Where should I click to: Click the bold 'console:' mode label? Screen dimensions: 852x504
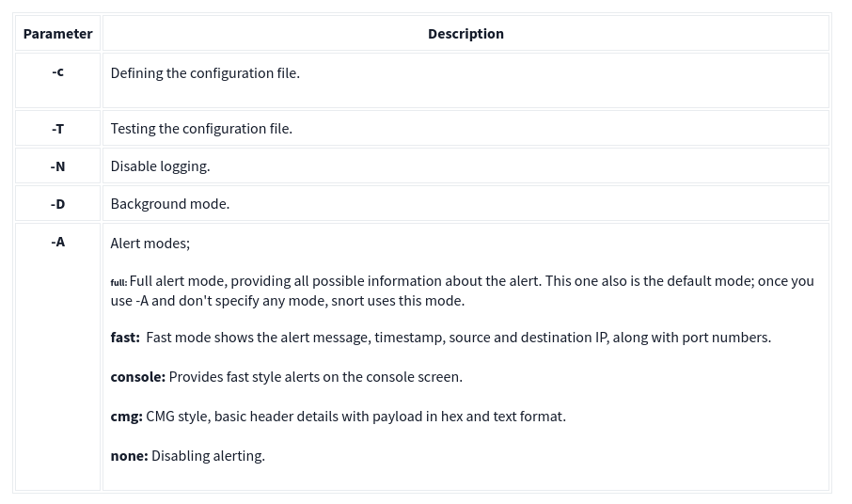137,377
